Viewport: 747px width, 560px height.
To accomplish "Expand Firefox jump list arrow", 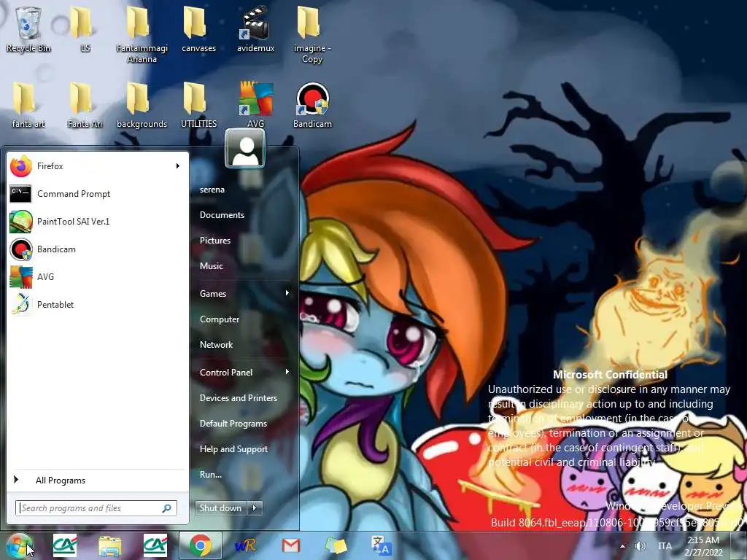I will pos(178,166).
